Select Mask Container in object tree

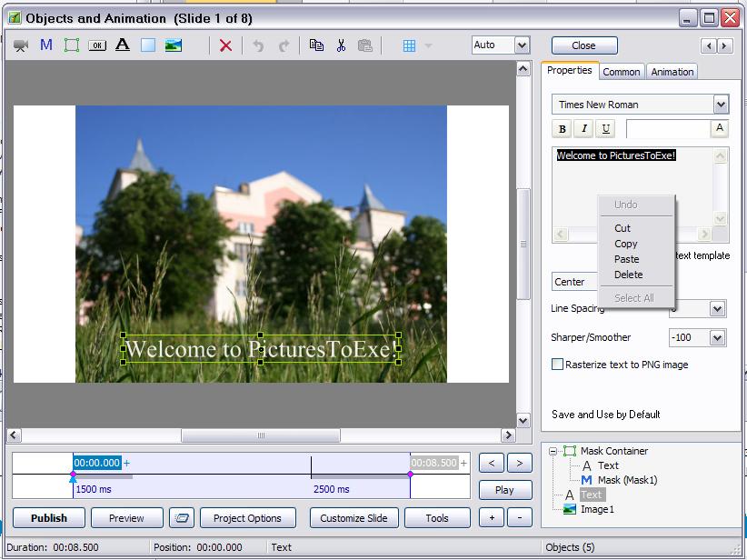614,451
